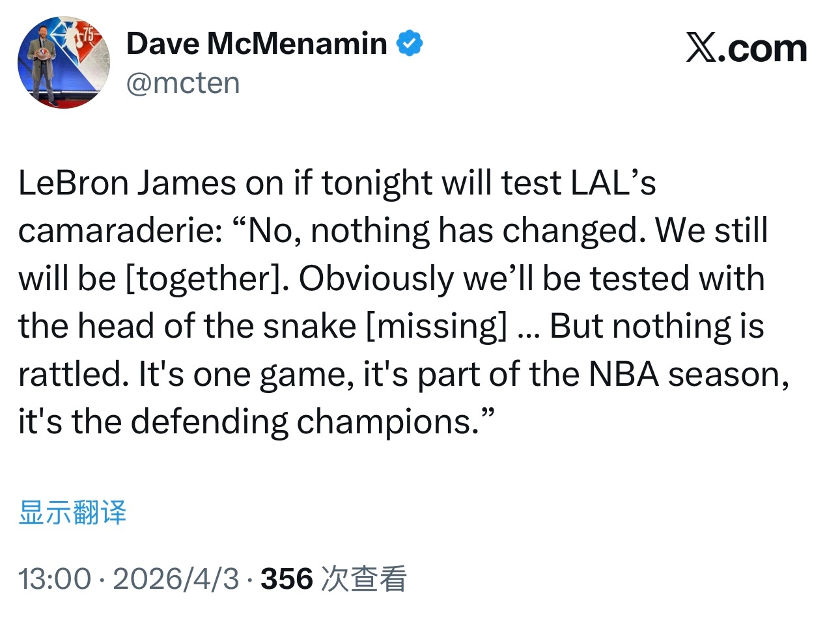Open the @mcten handle link

pos(183,83)
